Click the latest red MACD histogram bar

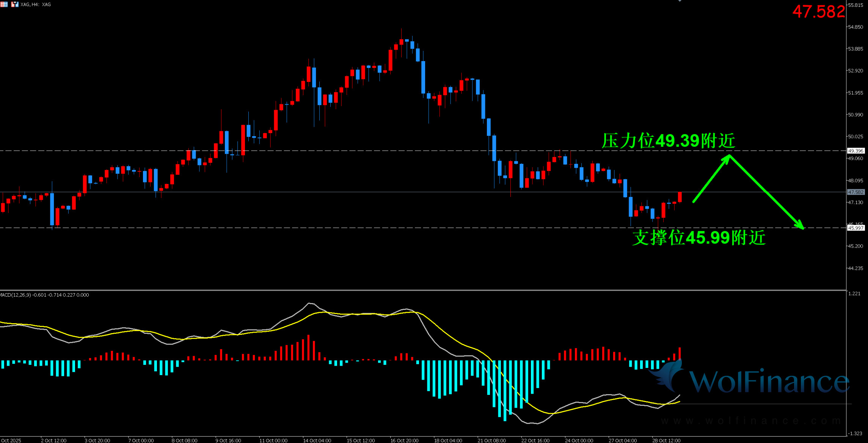pos(680,353)
